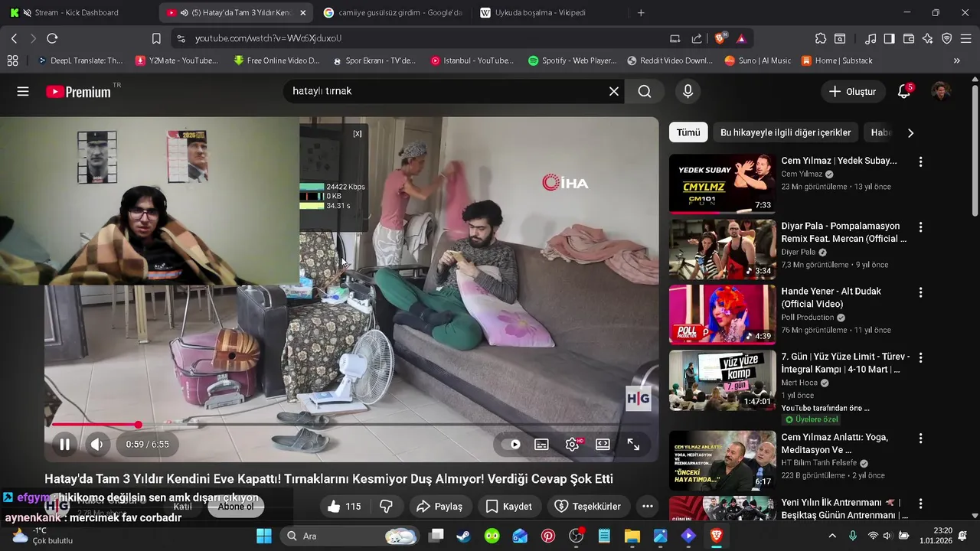The height and width of the screenshot is (551, 980).
Task: Open Brave Shields lion icon
Action: point(720,38)
